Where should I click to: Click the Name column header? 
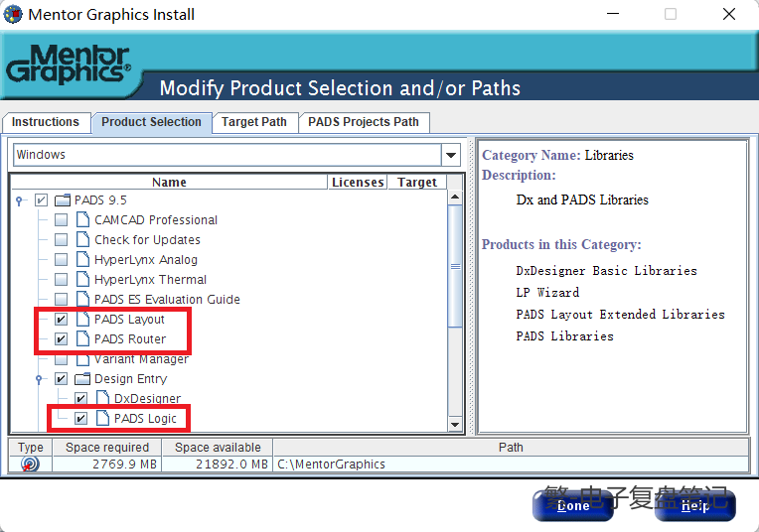tap(169, 183)
